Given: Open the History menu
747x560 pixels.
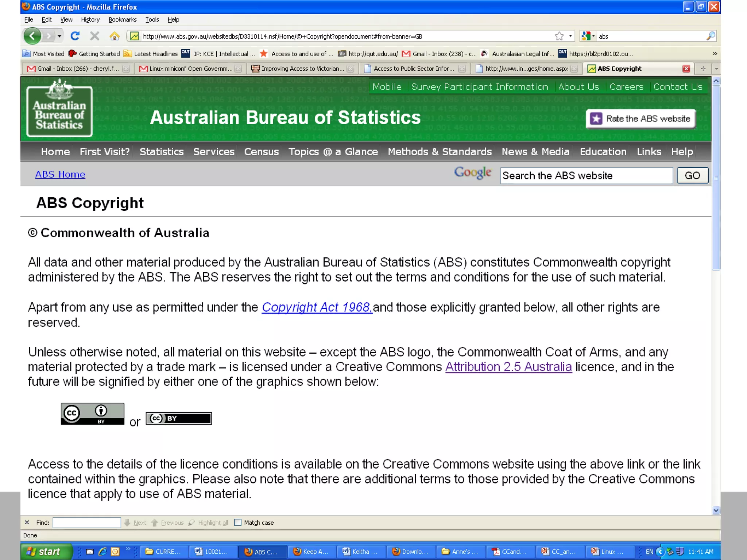Looking at the screenshot, I should 90,20.
